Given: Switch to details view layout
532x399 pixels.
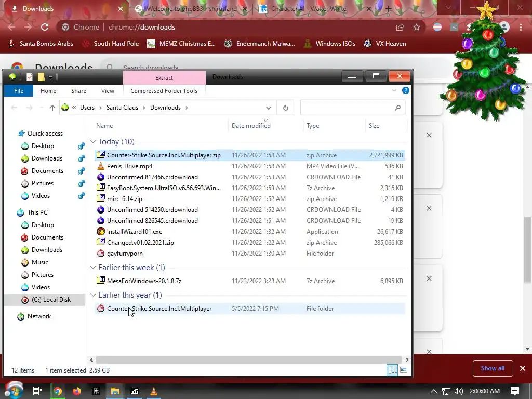Looking at the screenshot, I should (392, 370).
